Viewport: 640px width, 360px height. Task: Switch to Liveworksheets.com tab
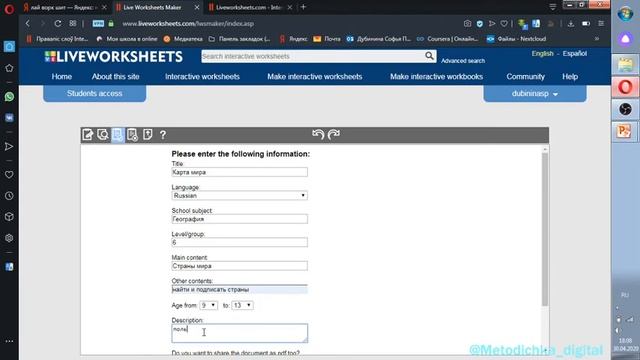[x=249, y=7]
